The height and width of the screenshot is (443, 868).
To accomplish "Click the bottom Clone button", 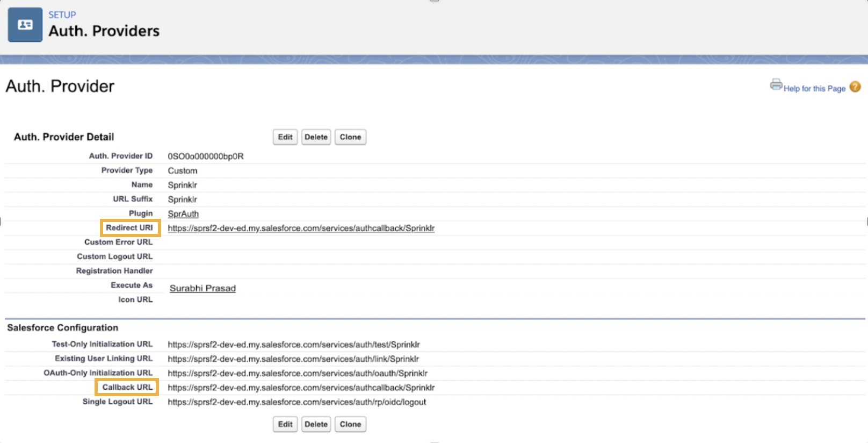I will 350,424.
